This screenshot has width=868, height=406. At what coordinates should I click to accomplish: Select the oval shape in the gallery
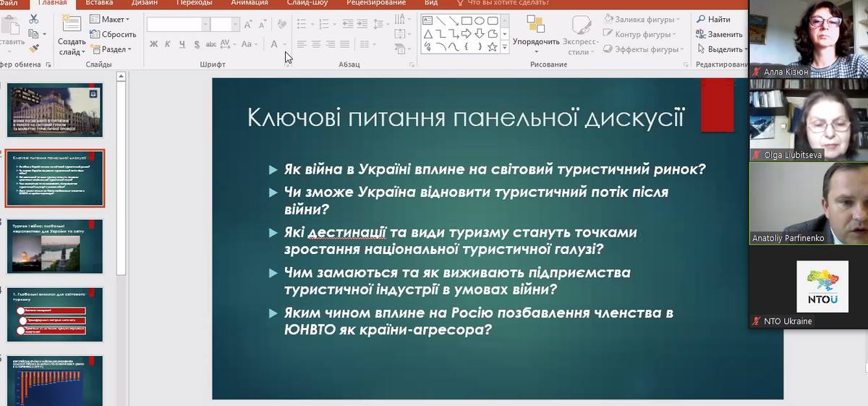coord(480,20)
